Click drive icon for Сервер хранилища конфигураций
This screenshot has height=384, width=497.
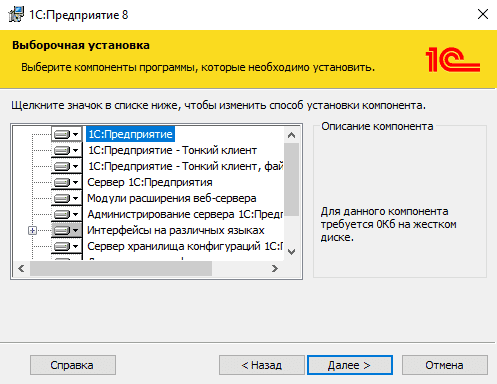[66, 246]
